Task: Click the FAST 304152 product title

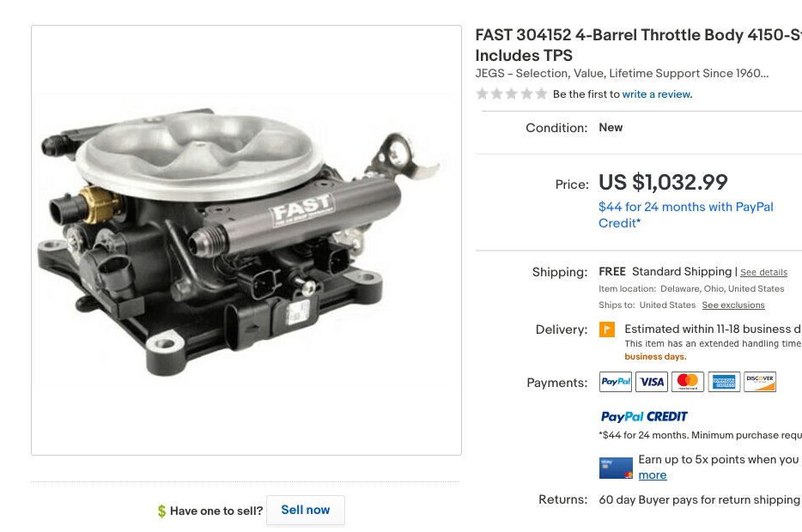Action: (x=637, y=45)
